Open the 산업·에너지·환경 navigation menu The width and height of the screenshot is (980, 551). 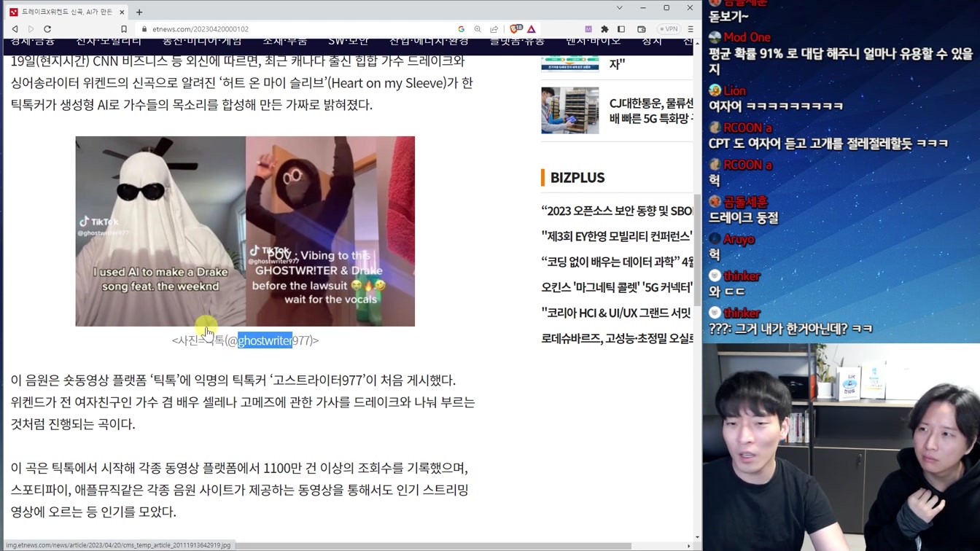429,42
